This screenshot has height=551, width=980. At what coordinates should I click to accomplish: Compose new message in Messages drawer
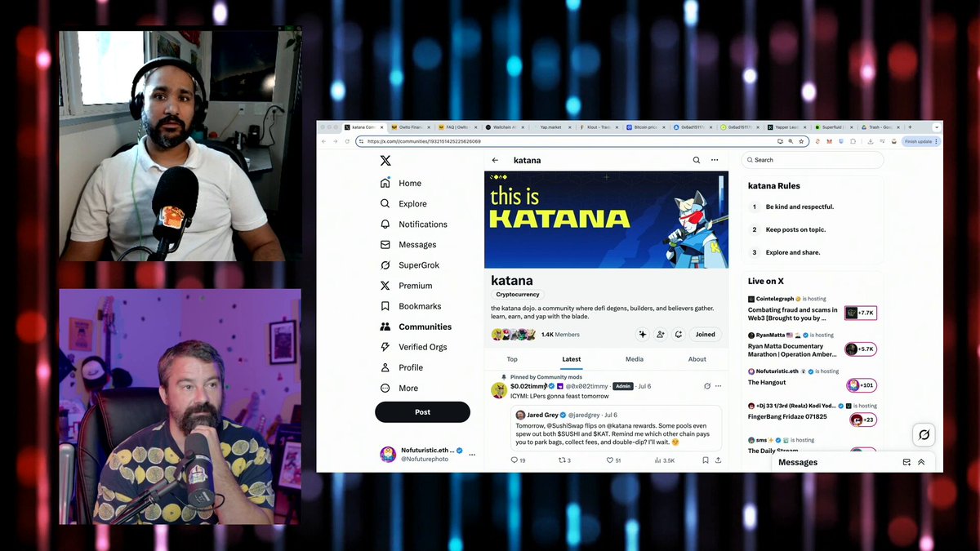pyautogui.click(x=906, y=462)
